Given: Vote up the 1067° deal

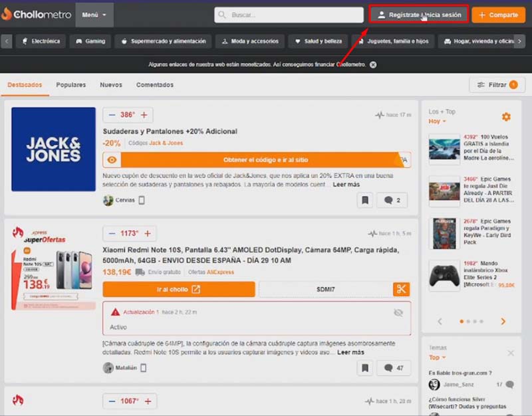Looking at the screenshot, I should [148, 401].
